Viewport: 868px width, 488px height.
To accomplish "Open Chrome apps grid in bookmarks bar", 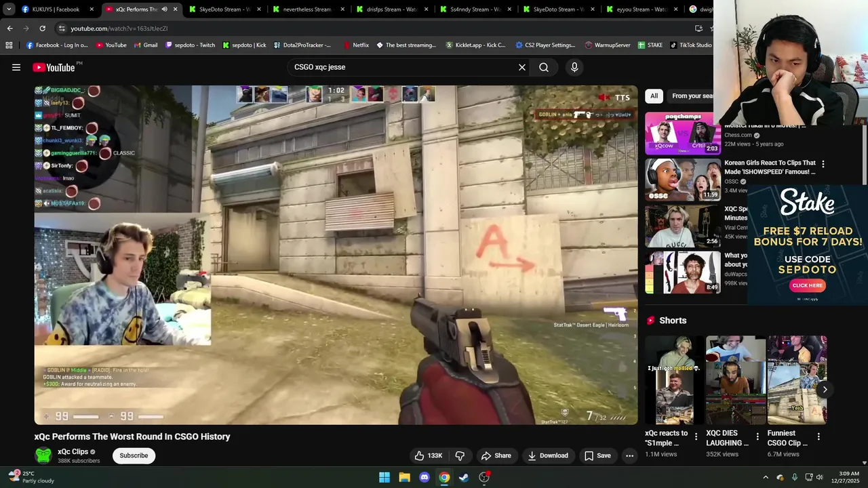I will point(9,45).
